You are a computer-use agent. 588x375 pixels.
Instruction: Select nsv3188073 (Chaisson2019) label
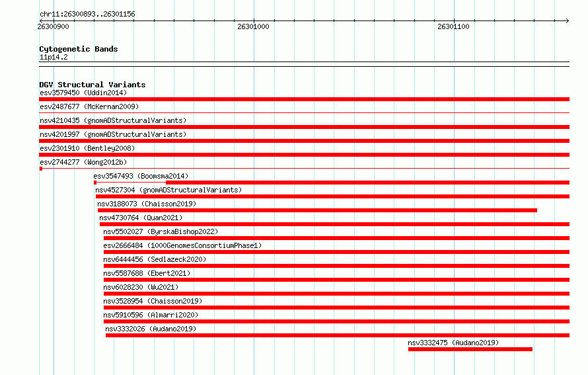point(147,204)
